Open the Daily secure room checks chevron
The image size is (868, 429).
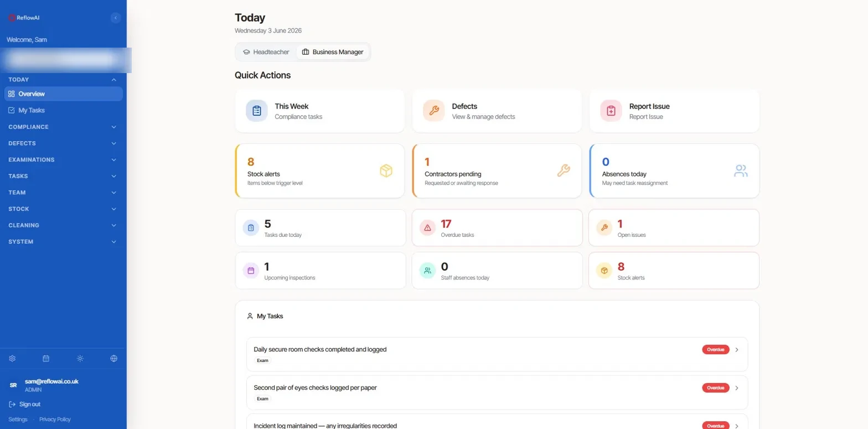click(x=737, y=350)
